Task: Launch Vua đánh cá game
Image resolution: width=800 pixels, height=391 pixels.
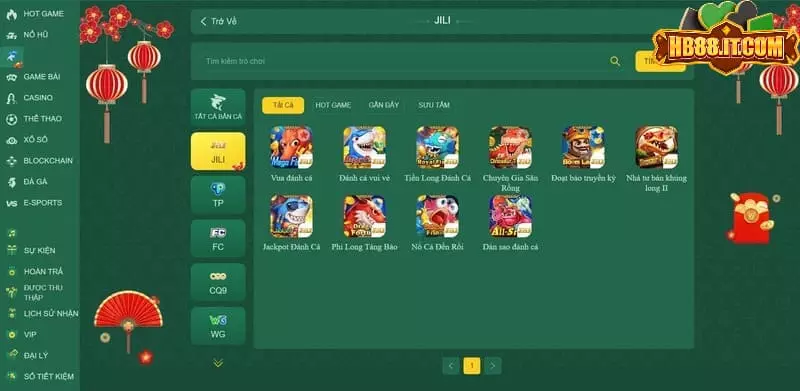Action: [x=291, y=147]
